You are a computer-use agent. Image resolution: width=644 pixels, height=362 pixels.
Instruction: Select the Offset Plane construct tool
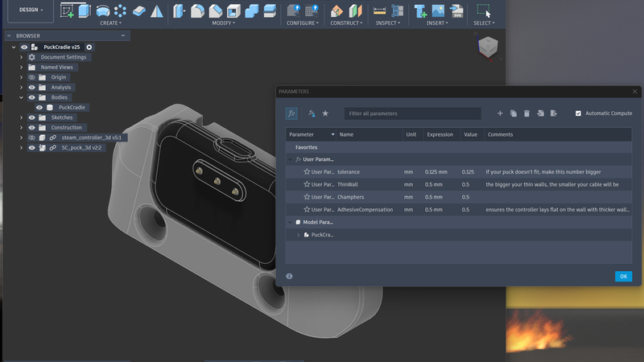336,11
